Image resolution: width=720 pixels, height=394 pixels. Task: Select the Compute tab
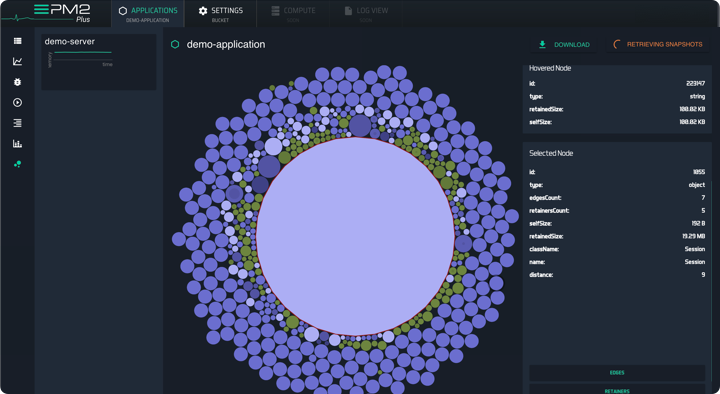click(293, 14)
